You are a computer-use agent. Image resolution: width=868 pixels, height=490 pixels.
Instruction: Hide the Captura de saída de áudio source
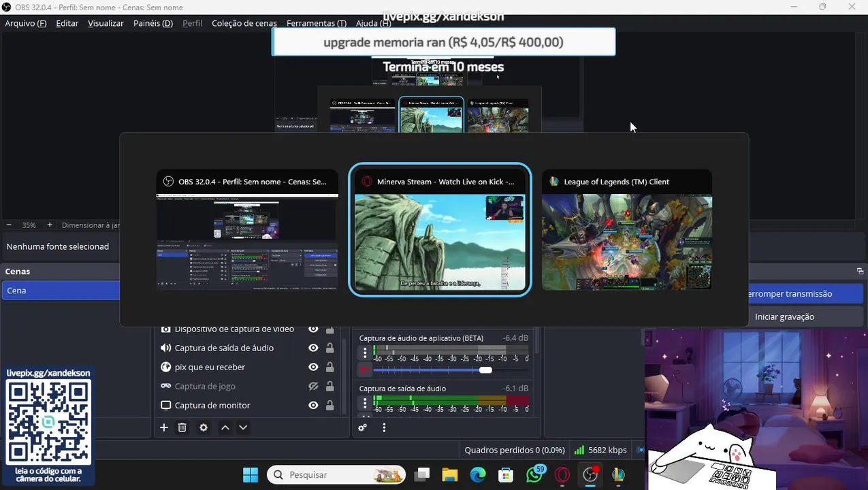(313, 348)
